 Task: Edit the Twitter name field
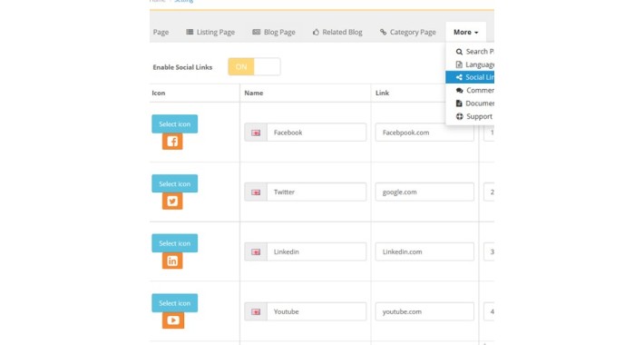(317, 192)
